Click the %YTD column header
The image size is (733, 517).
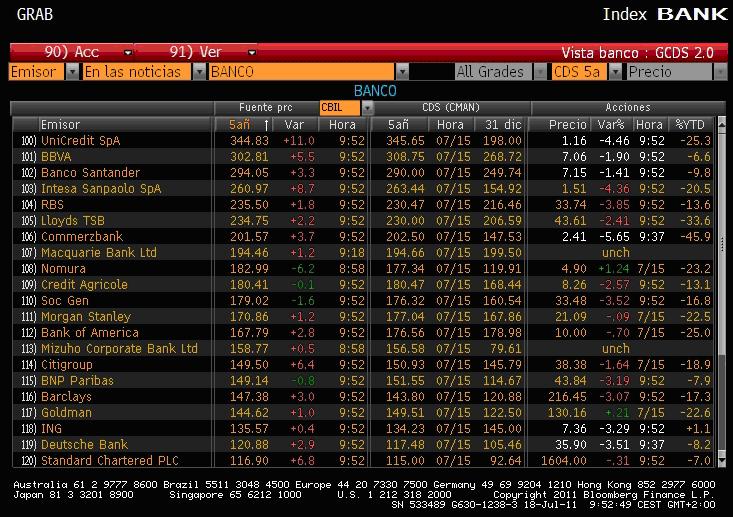tap(690, 125)
